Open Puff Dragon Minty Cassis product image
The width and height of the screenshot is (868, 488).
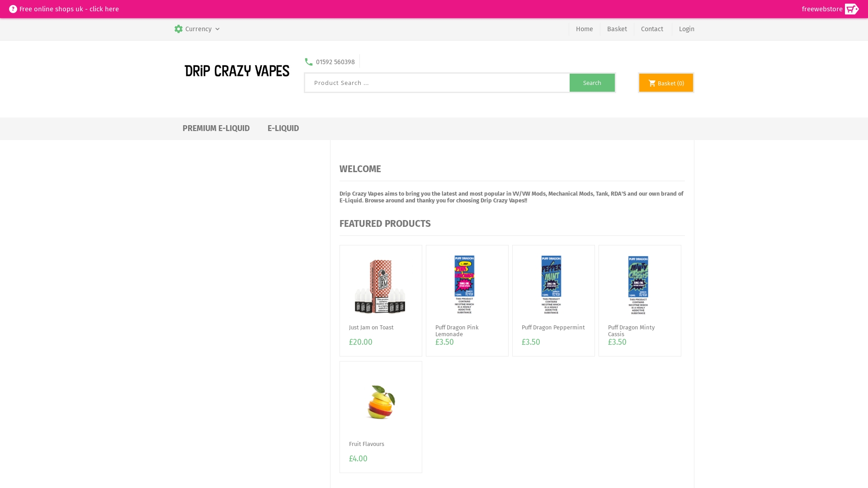(638, 285)
